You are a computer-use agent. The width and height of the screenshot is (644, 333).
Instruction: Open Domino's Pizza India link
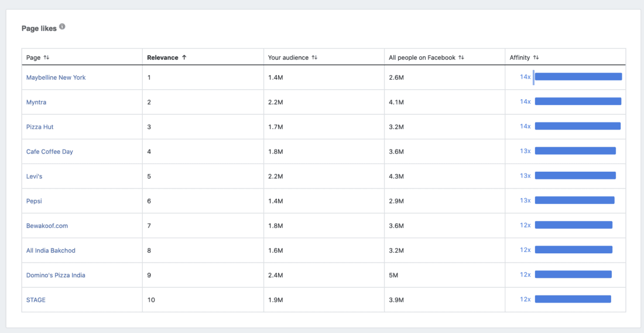click(56, 275)
